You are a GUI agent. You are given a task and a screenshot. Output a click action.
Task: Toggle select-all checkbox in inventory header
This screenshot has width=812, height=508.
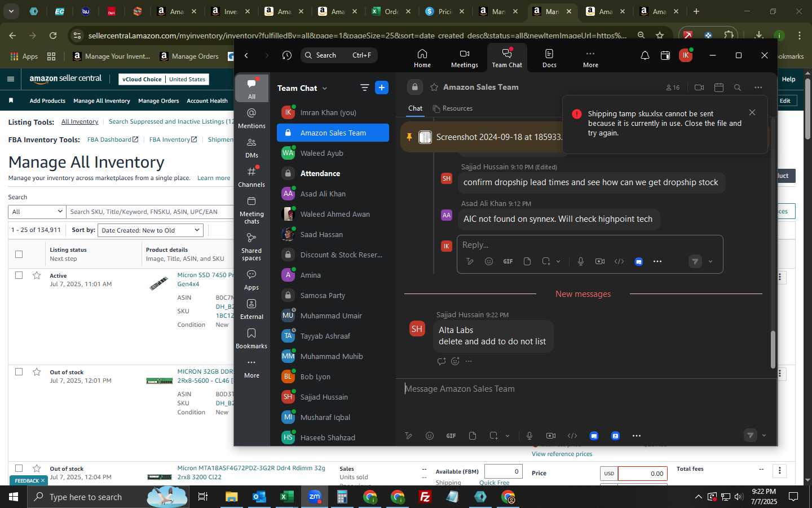coord(19,254)
